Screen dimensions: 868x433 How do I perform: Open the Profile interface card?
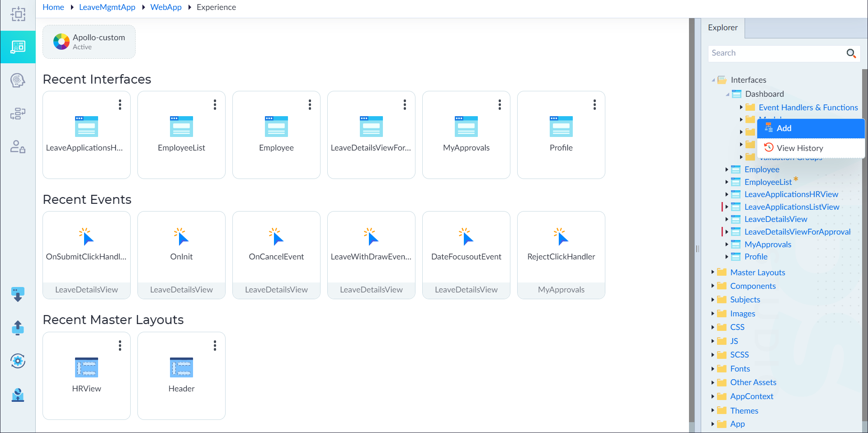point(561,135)
